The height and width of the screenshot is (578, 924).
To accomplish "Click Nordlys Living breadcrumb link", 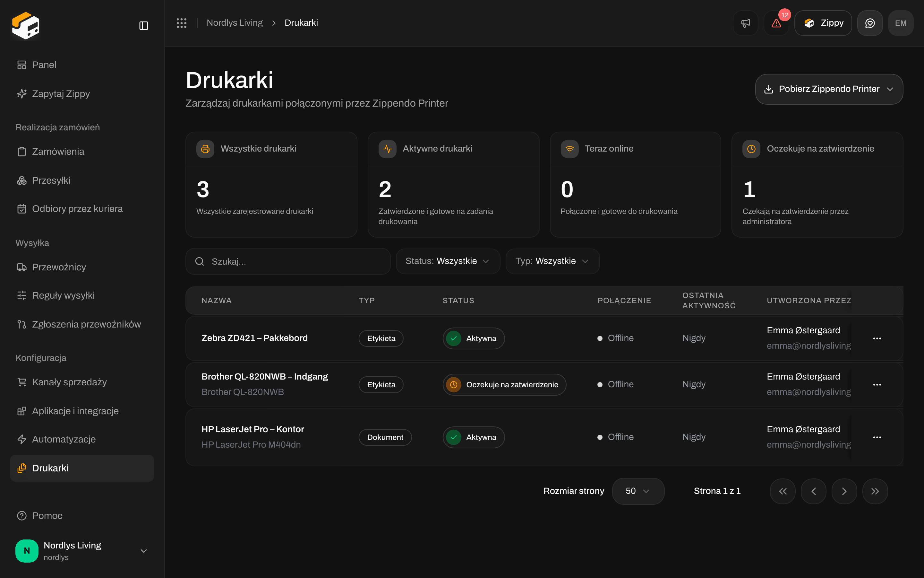I will [235, 23].
